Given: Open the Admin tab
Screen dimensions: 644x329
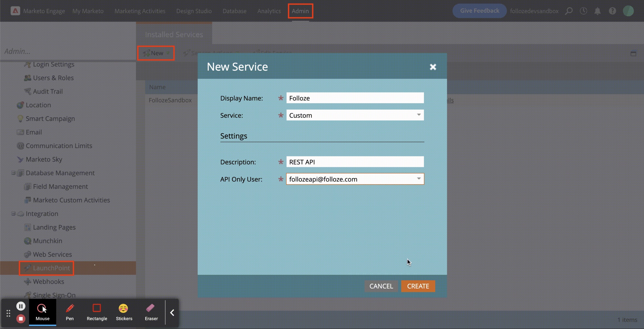Looking at the screenshot, I should pos(300,11).
